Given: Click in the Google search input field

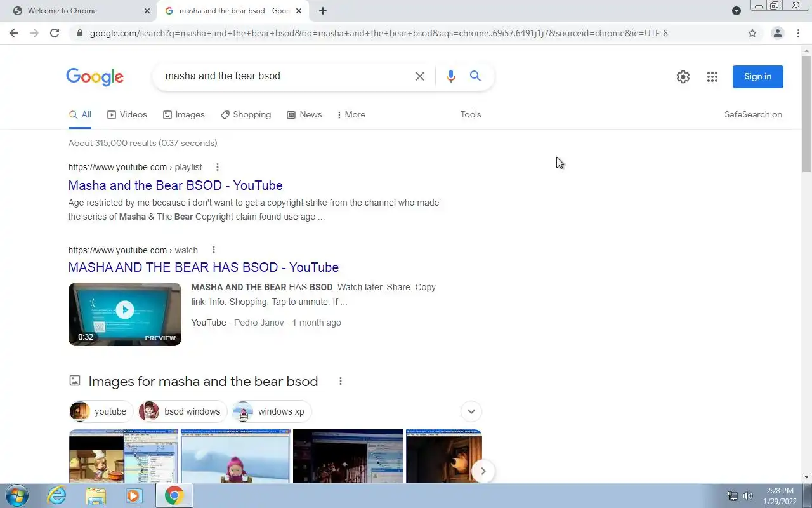Looking at the screenshot, I should tap(285, 76).
